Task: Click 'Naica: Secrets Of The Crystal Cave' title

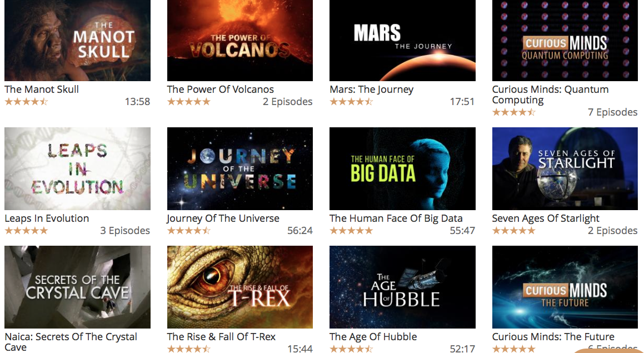Action: pos(71,342)
